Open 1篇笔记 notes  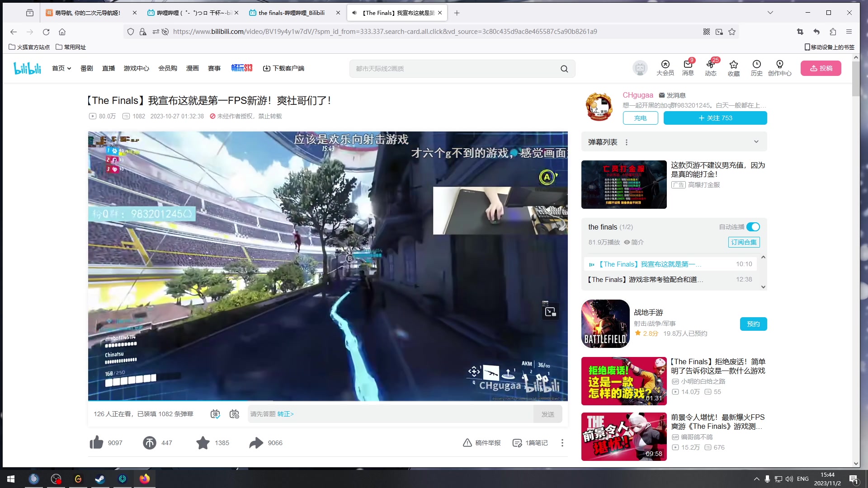pyautogui.click(x=530, y=443)
